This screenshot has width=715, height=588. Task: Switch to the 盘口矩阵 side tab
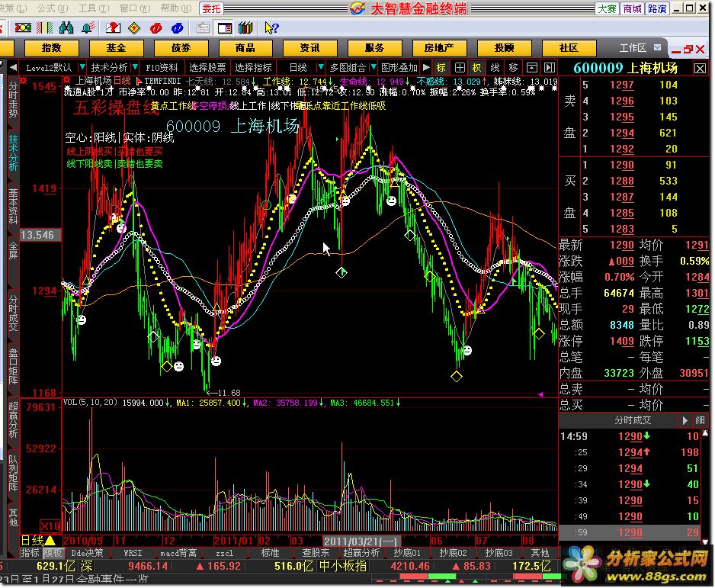(x=13, y=366)
